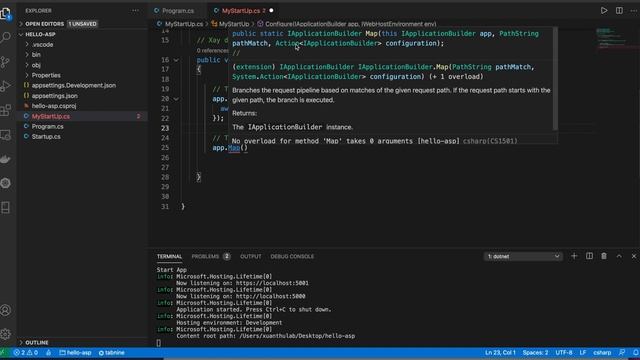Open the Extensions view
The image size is (640, 360).
pos(6,110)
